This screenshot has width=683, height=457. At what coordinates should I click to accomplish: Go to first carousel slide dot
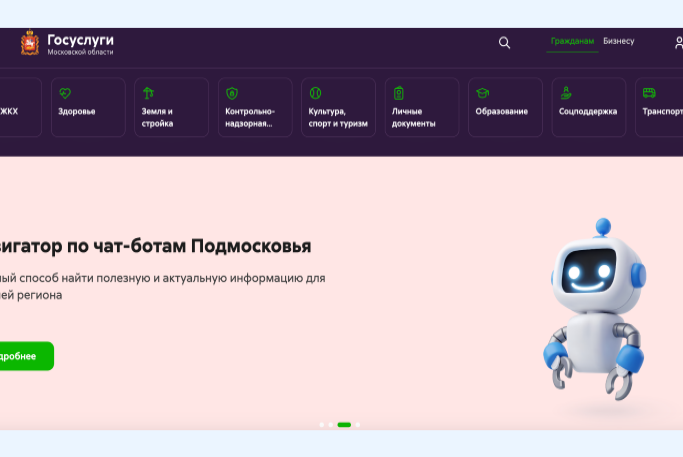click(x=321, y=425)
